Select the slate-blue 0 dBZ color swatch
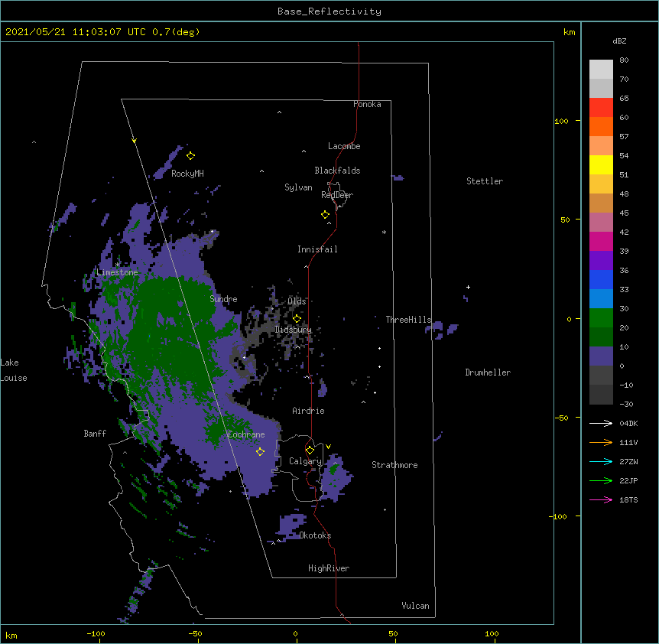Image resolution: width=659 pixels, height=644 pixels. click(601, 356)
